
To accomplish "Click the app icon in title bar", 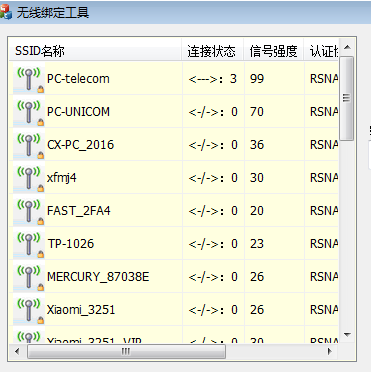I will click(x=6, y=13).
